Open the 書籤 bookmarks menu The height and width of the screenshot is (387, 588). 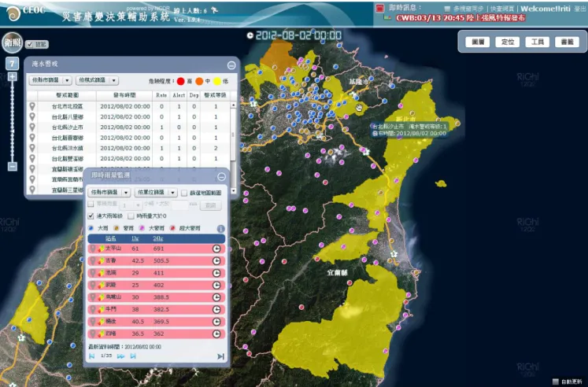point(567,42)
